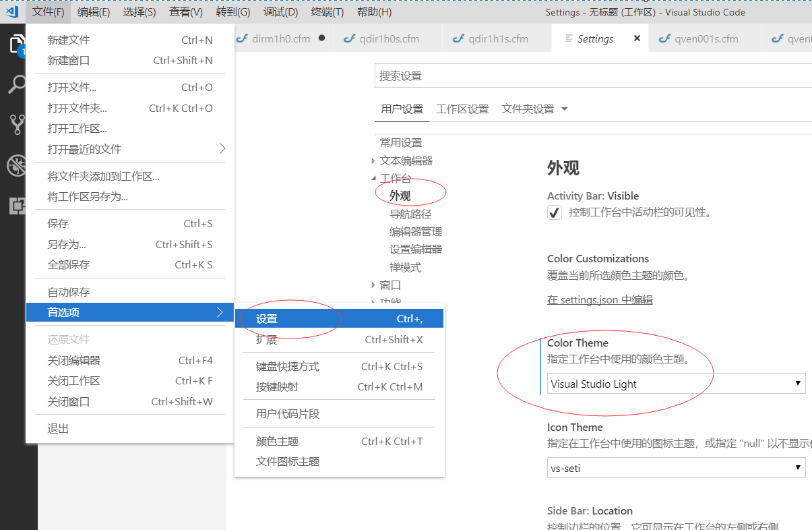Click the 搜索设置 search field
Viewport: 812px width, 530px height.
(x=593, y=76)
